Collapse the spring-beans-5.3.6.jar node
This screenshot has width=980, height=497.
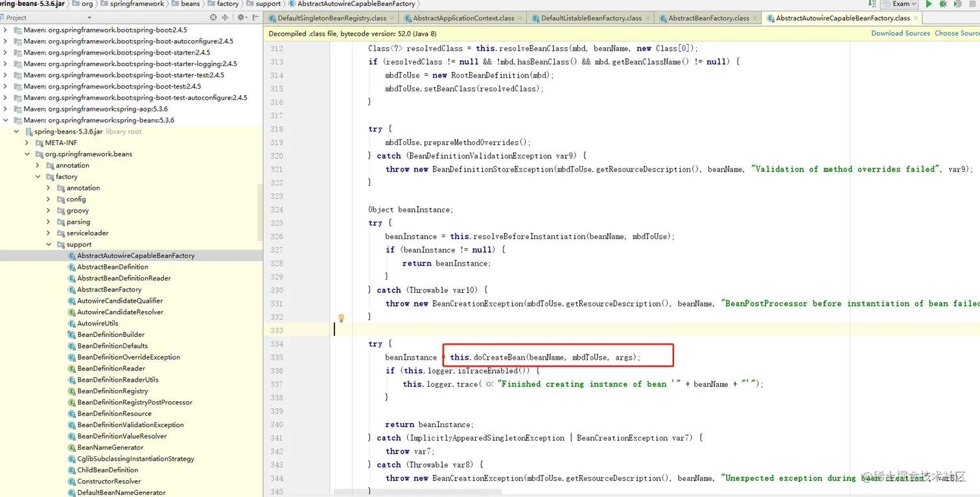[17, 132]
